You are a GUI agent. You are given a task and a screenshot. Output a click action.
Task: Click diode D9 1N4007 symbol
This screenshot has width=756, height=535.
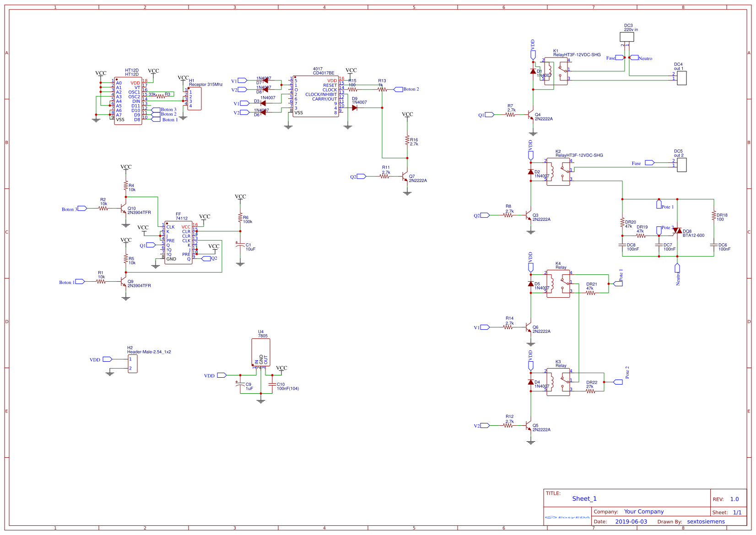pos(355,108)
